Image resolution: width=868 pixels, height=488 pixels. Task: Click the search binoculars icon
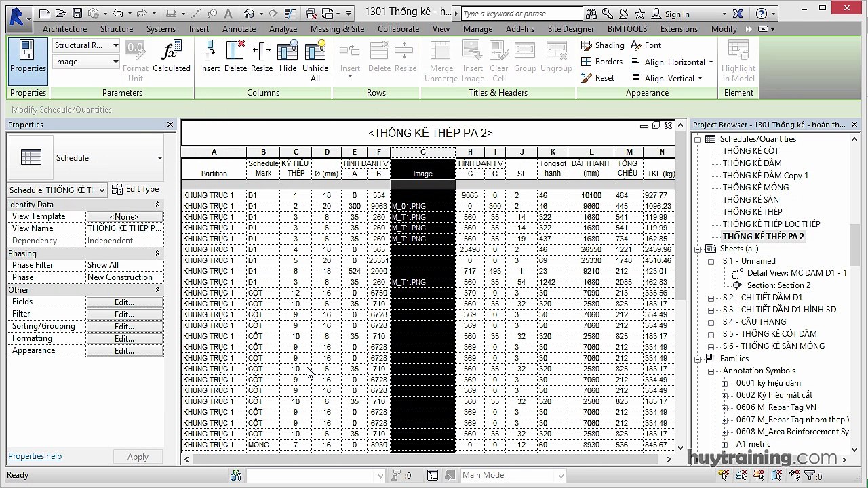coord(591,14)
